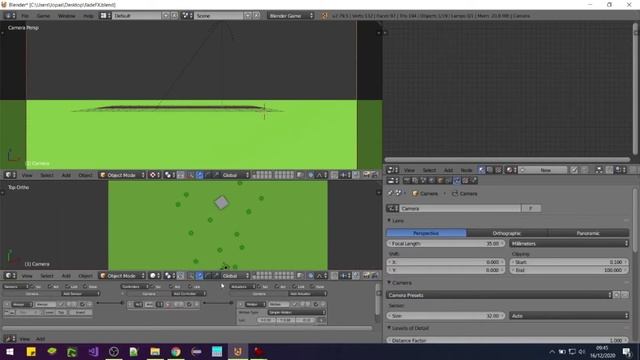Open Node menu in node editor header
This screenshot has width=640, height=360.
[466, 170]
